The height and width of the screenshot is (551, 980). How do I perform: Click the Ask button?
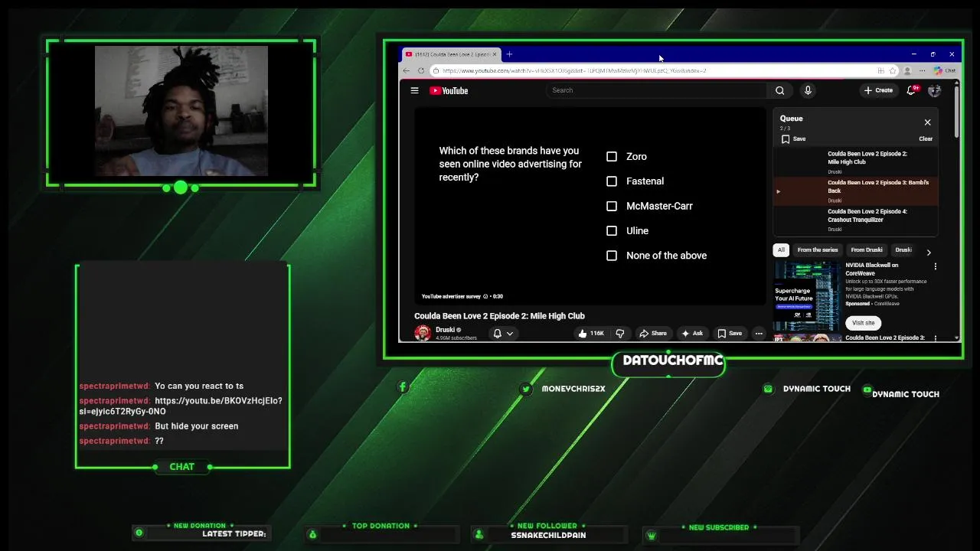tap(691, 334)
